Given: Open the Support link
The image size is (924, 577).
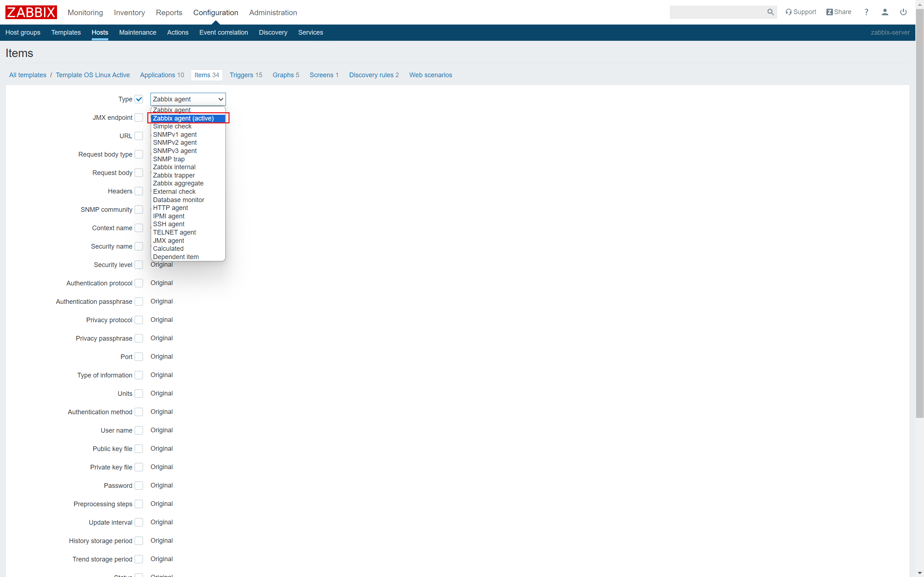Looking at the screenshot, I should pyautogui.click(x=800, y=12).
